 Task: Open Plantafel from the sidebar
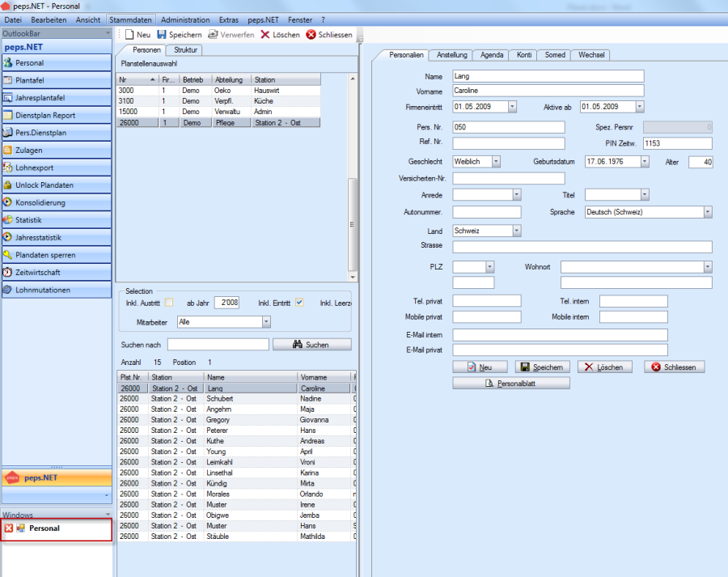[x=56, y=80]
